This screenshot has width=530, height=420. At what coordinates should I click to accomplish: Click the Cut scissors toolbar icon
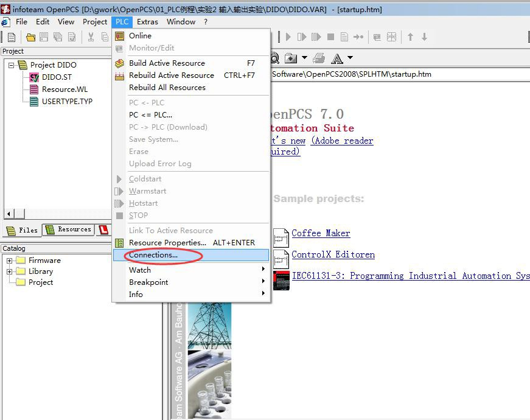[x=91, y=37]
